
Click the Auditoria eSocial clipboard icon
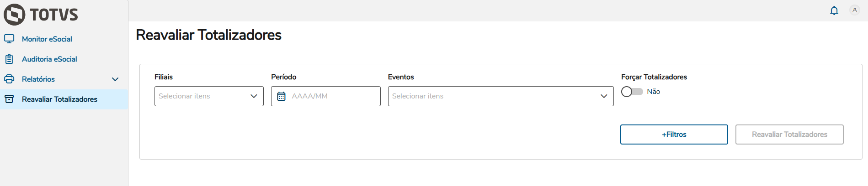click(x=9, y=59)
